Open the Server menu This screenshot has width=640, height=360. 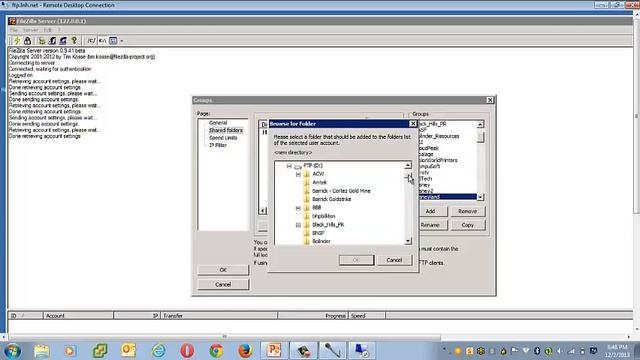(x=31, y=30)
